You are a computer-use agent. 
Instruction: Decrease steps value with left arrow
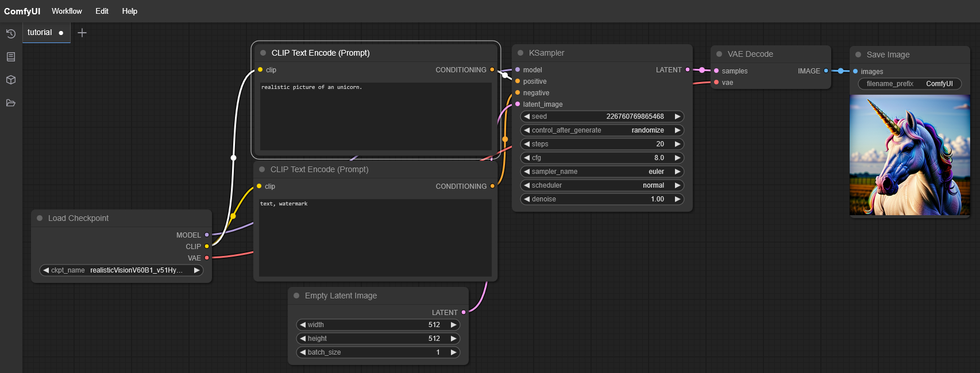527,144
